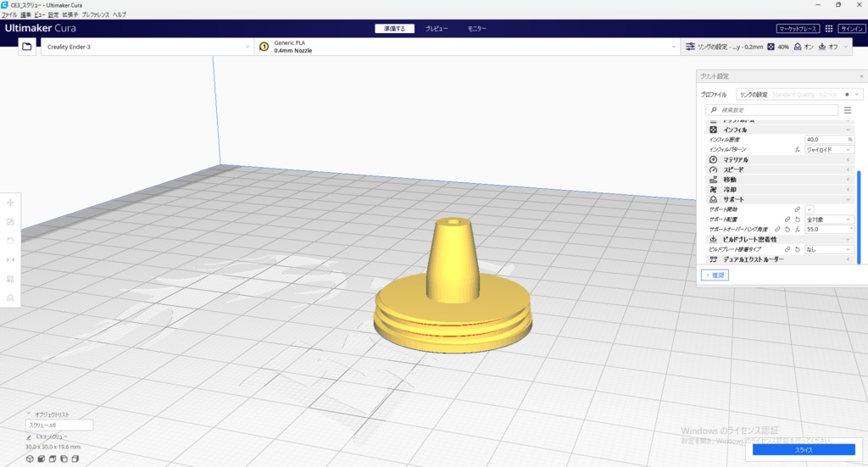Open the setting visibility hamburger menu

848,110
